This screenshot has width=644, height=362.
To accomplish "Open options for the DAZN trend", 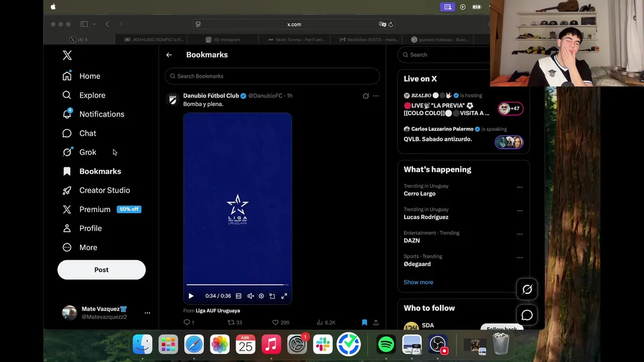I will pos(520,234).
